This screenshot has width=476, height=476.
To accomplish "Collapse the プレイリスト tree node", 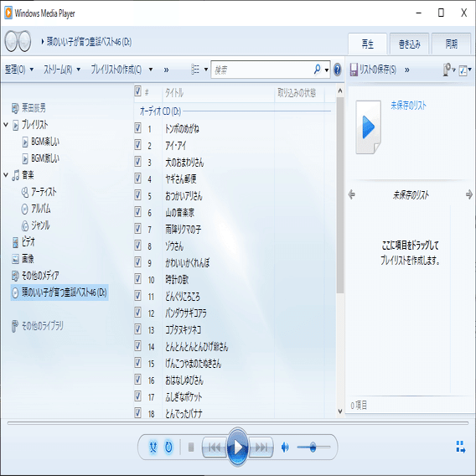I will pos(6,125).
